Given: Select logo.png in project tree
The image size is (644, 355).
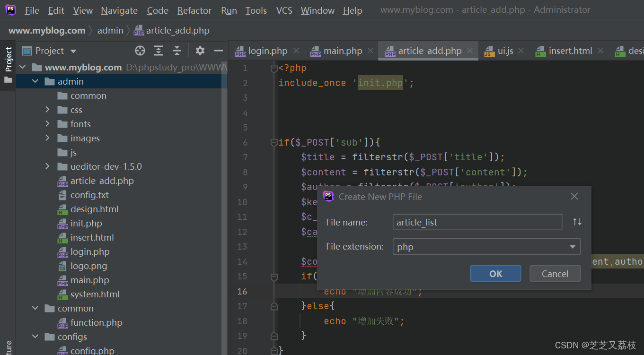Looking at the screenshot, I should coord(89,266).
